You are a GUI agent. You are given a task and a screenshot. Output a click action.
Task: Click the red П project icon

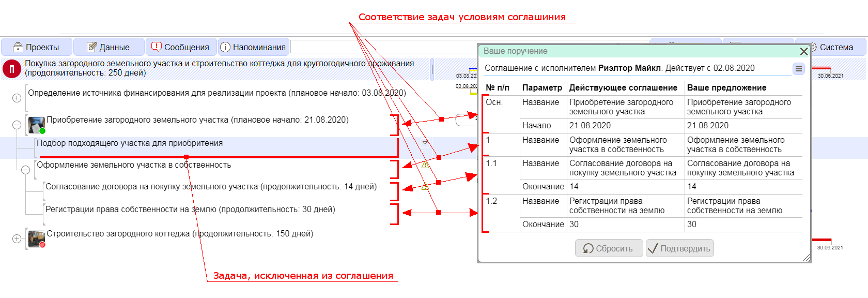[x=12, y=68]
